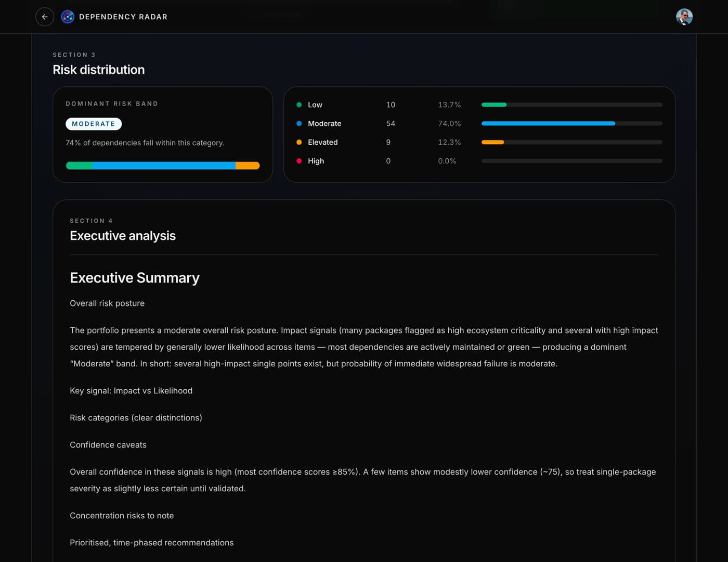Expand the Overall risk posture section
The height and width of the screenshot is (562, 728).
[107, 303]
